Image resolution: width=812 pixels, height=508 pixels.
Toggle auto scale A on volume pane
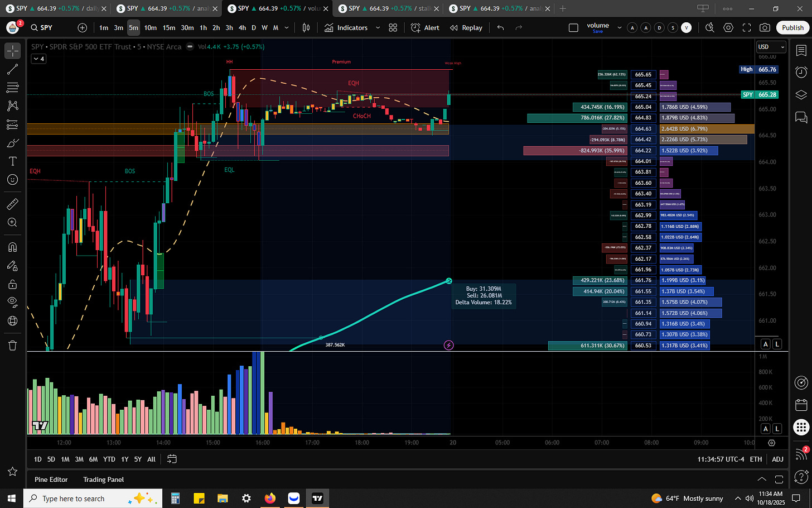[766, 429]
